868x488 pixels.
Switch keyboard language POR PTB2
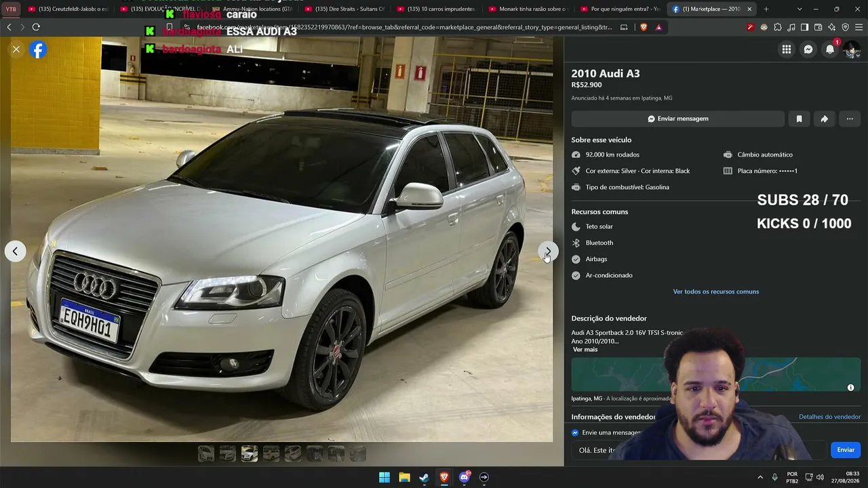pyautogui.click(x=792, y=477)
